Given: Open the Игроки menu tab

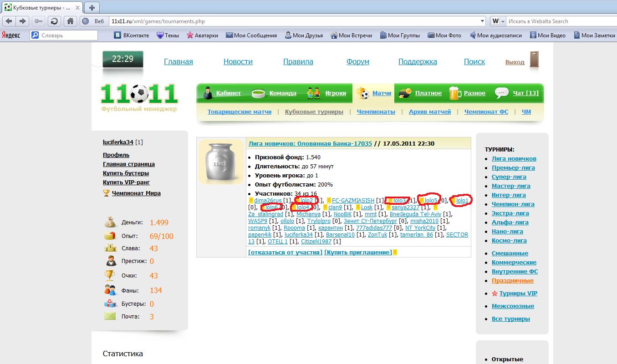Looking at the screenshot, I should (x=335, y=93).
